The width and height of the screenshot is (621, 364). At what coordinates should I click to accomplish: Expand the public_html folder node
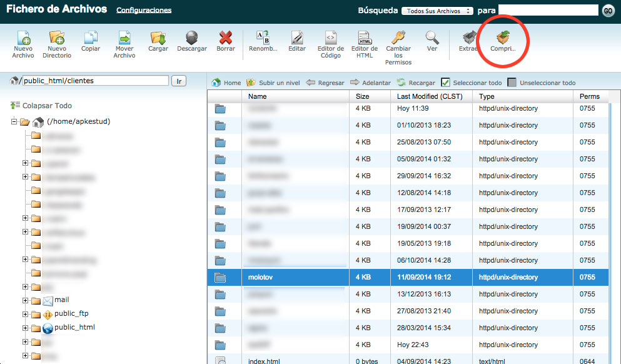(26, 328)
